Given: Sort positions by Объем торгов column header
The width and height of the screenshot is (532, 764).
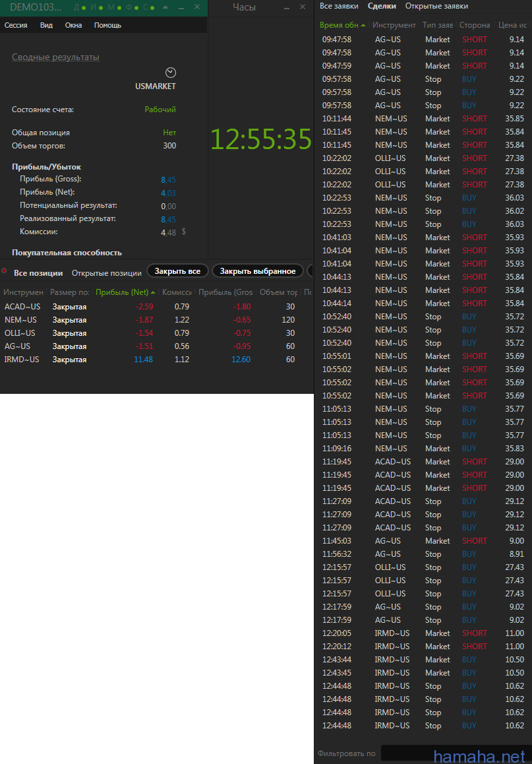Looking at the screenshot, I should pyautogui.click(x=278, y=292).
